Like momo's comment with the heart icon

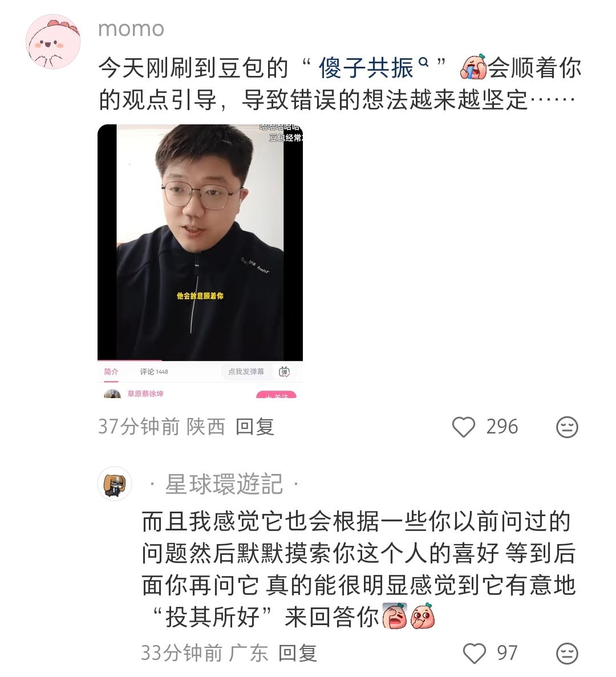click(x=463, y=427)
